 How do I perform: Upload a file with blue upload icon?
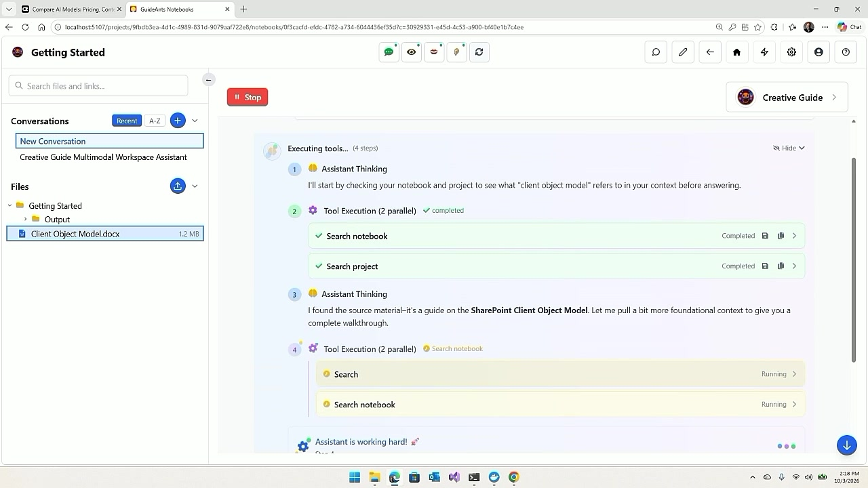tap(178, 186)
